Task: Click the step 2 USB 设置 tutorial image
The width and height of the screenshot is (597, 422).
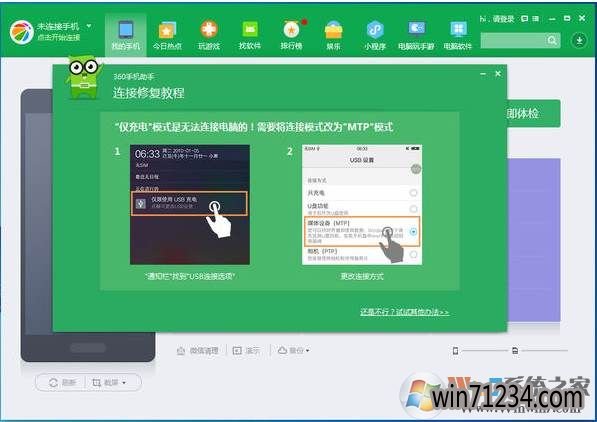Action: 362,205
